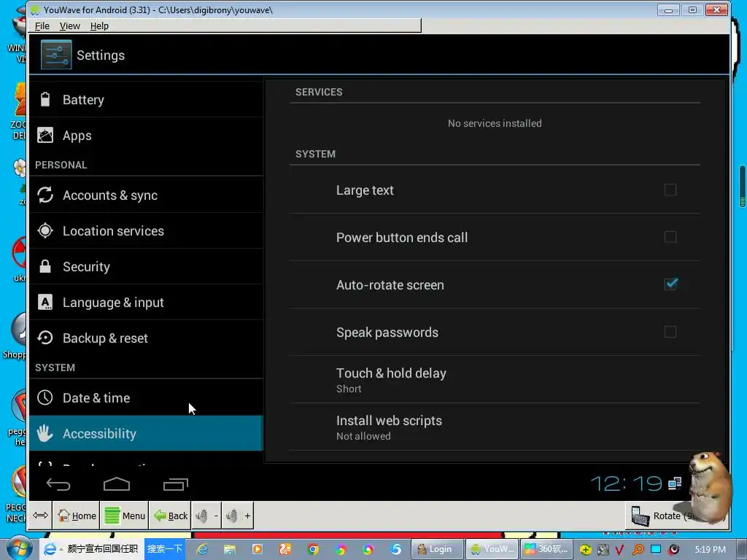Click the right-edge desktop scrollbar thumb
The height and width of the screenshot is (560, 747).
point(742,186)
